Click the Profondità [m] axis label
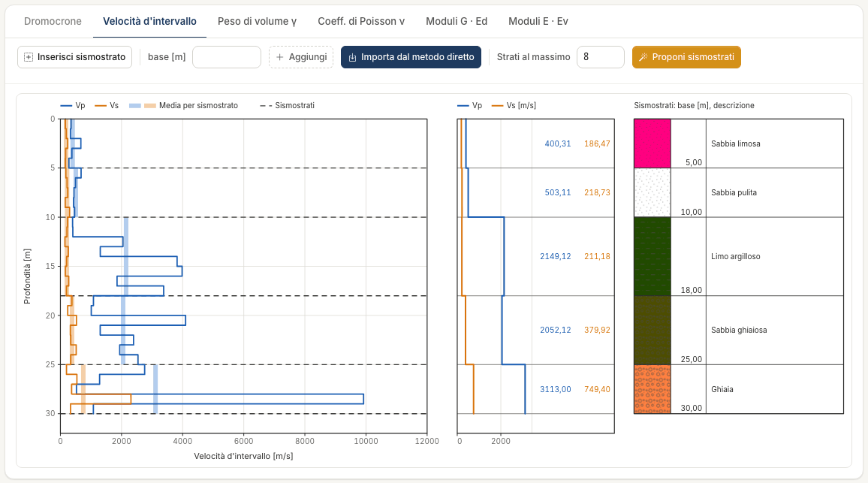Image resolution: width=868 pixels, height=483 pixels. [x=27, y=276]
